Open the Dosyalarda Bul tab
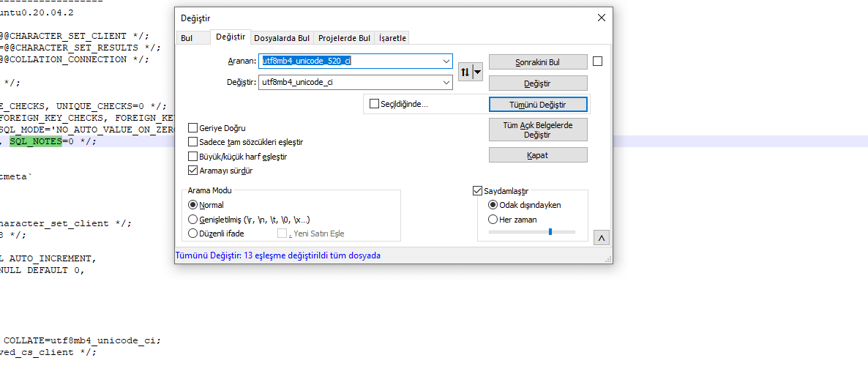Screen dimensions: 868x366 pos(282,38)
